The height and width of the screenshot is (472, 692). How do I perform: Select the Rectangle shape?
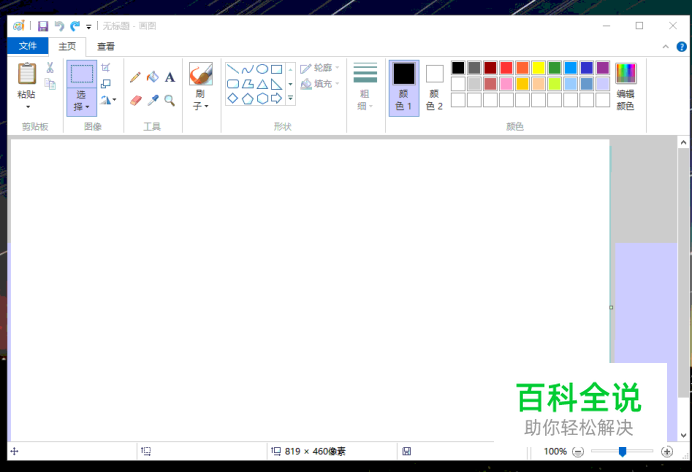(277, 69)
